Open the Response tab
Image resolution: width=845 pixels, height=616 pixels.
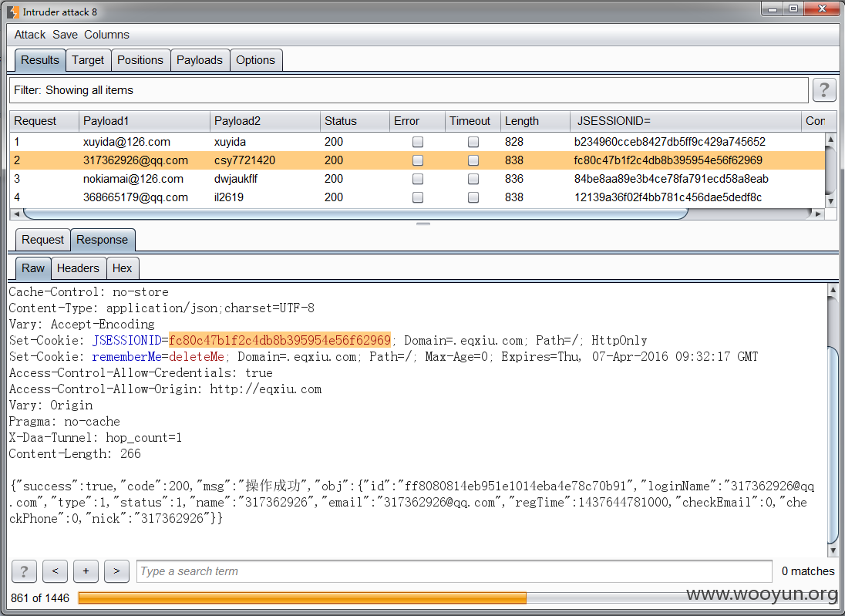103,240
